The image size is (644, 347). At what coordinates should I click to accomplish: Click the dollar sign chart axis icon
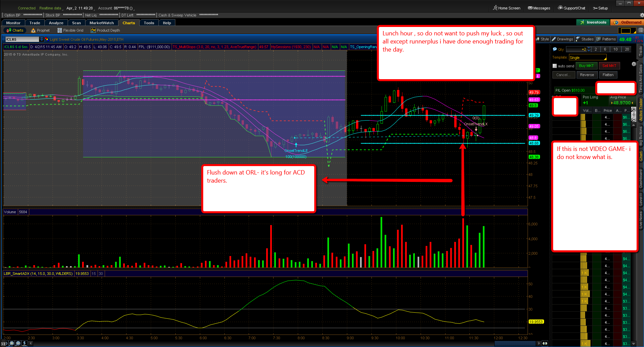point(25,343)
